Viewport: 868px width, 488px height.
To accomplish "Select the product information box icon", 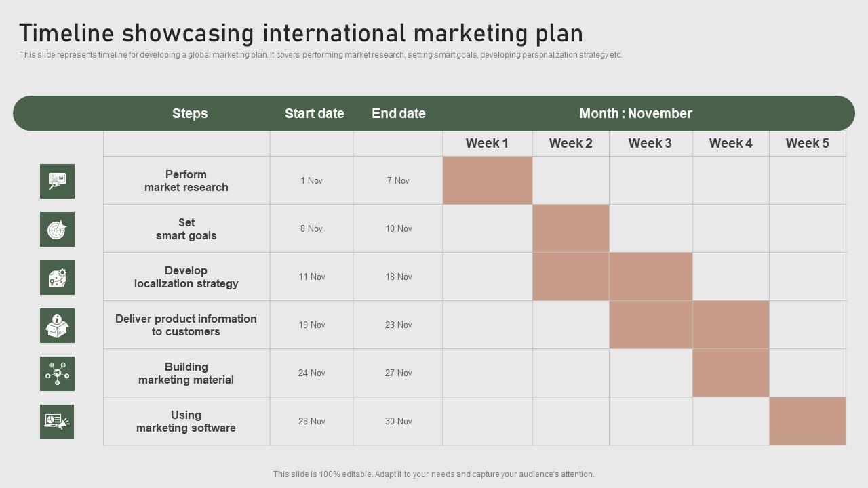I will pyautogui.click(x=57, y=325).
